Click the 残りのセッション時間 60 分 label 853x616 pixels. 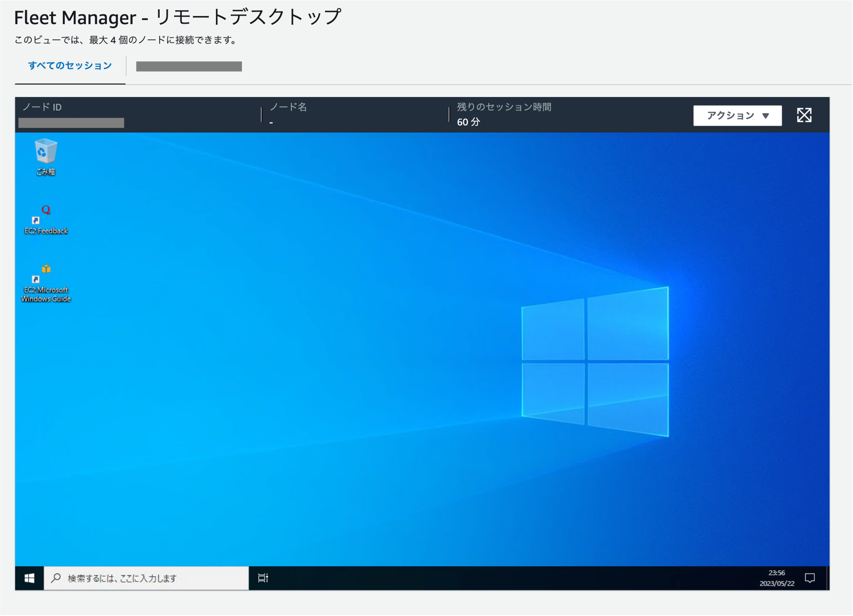click(x=504, y=115)
